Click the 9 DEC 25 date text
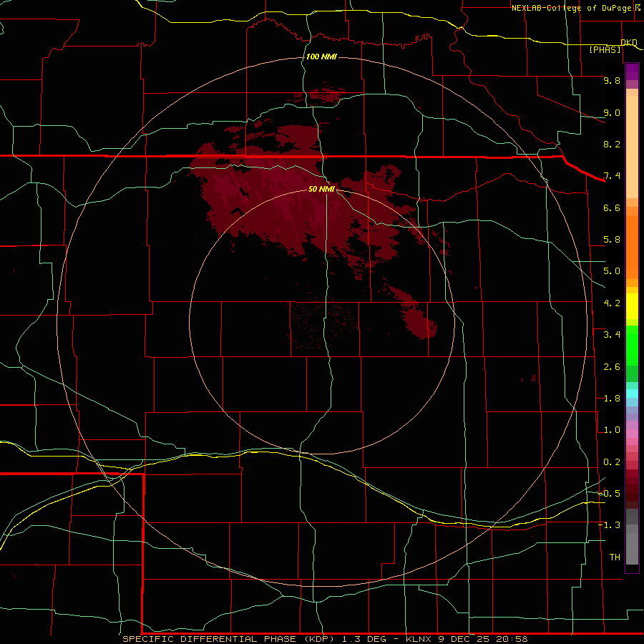The image size is (644, 644). (x=464, y=639)
